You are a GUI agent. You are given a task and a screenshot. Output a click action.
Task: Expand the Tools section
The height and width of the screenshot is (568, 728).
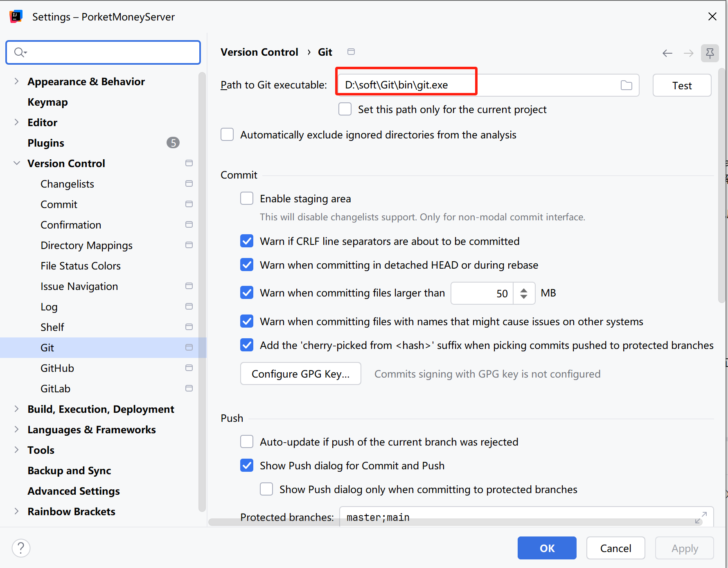(x=16, y=450)
